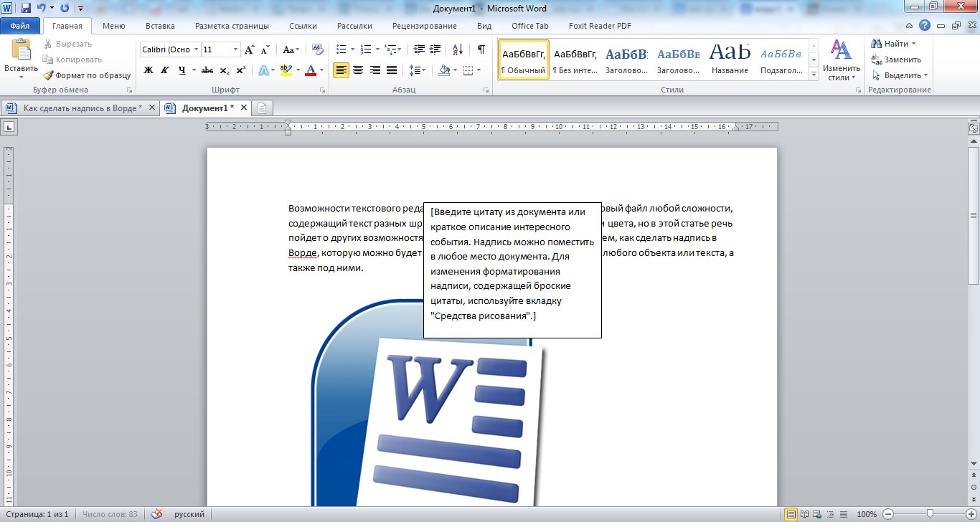980x522 pixels.
Task: Undo the last action in Quick Access toolbar
Action: pos(42,9)
